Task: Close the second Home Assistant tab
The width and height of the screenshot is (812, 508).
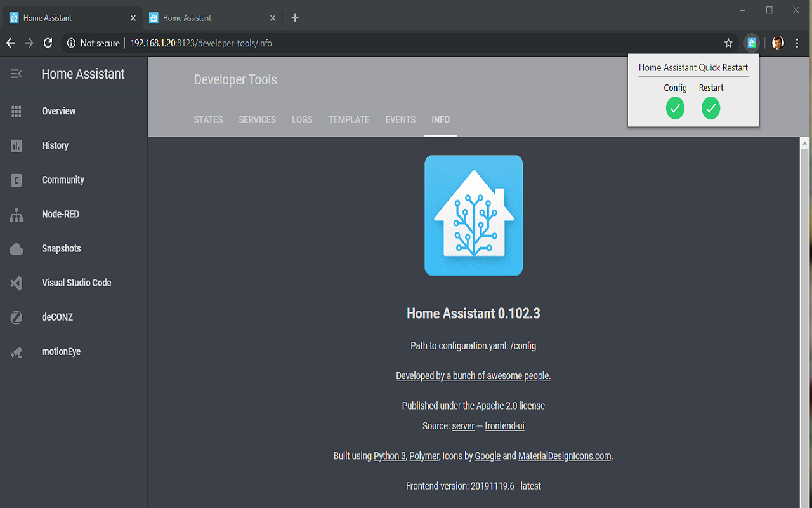Action: coord(273,18)
